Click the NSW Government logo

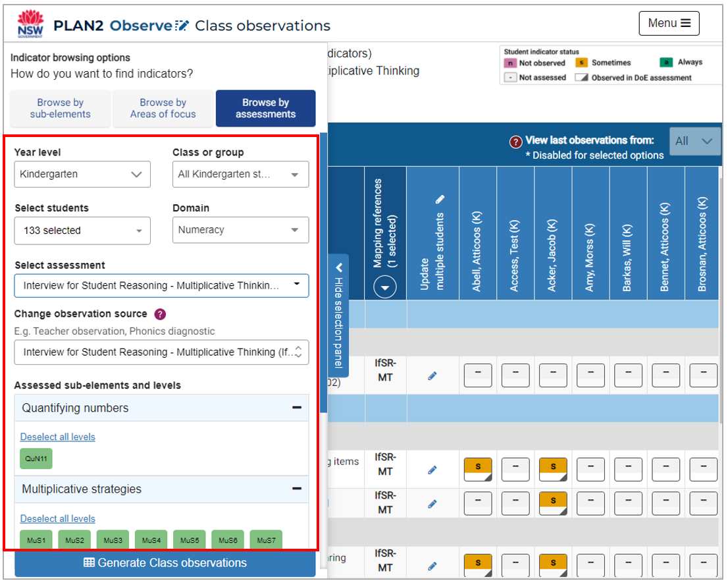[30, 24]
